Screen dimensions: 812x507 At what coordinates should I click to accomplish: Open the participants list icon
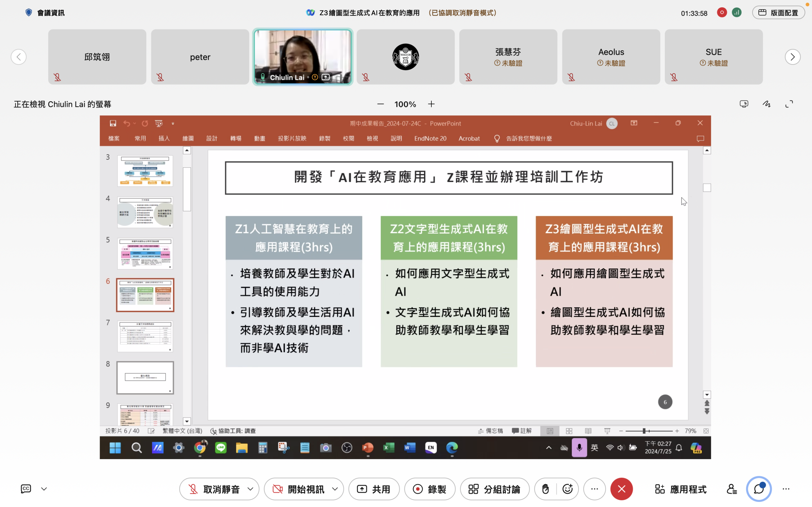coord(731,489)
